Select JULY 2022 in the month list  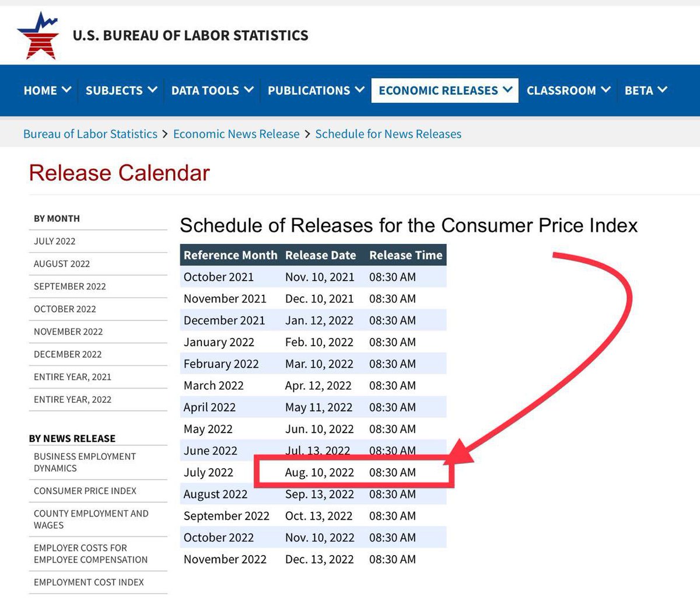[x=54, y=241]
